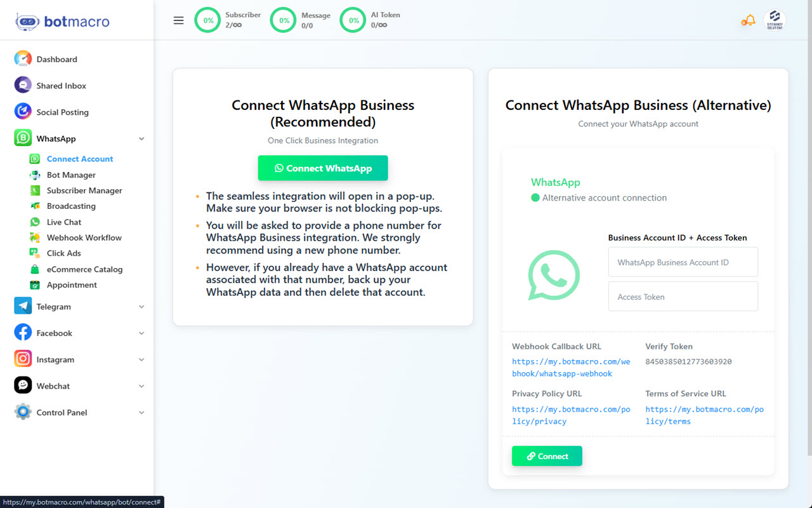The width and height of the screenshot is (812, 508).
Task: Click the Subscriber usage progress circle
Action: [208, 20]
